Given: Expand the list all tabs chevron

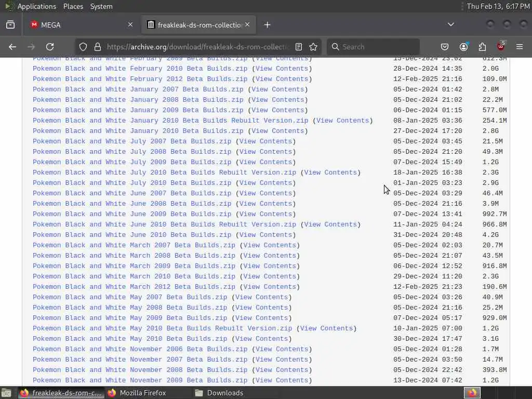Looking at the screenshot, I should (x=451, y=24).
